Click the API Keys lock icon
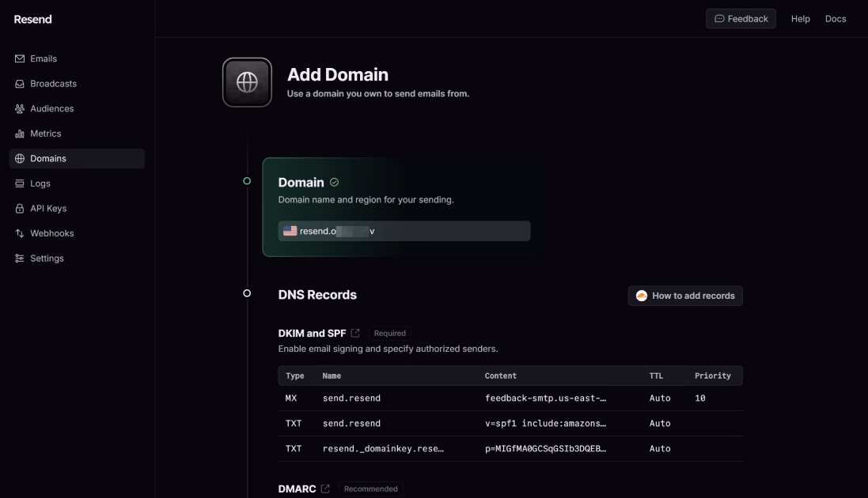868x498 pixels. pos(20,208)
